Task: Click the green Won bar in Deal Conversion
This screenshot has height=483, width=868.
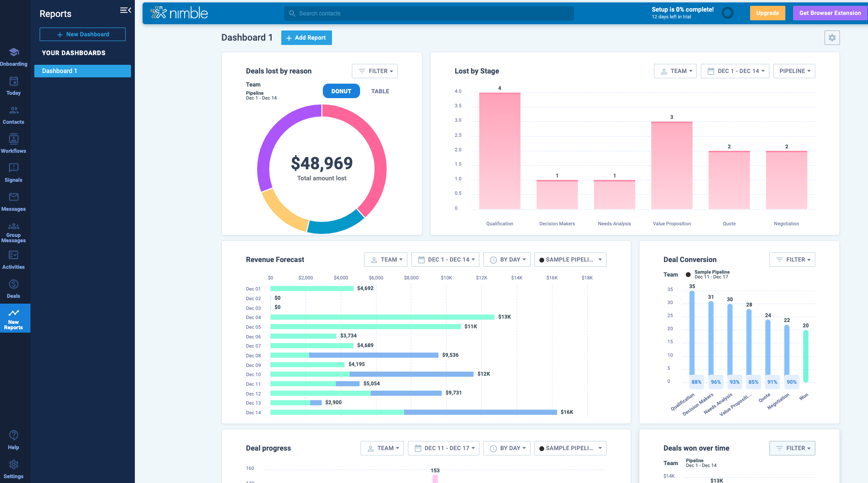Action: tap(806, 356)
